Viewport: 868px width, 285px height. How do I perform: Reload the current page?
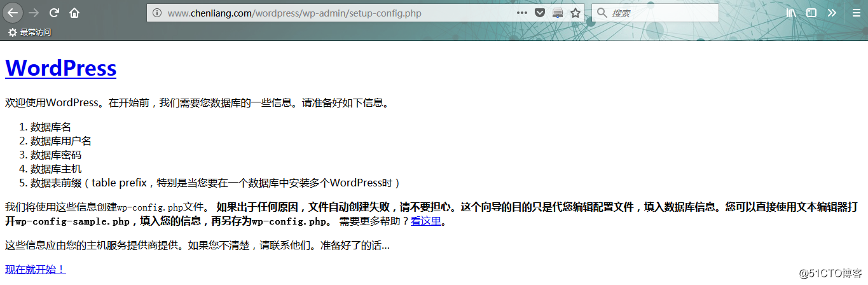pyautogui.click(x=54, y=13)
